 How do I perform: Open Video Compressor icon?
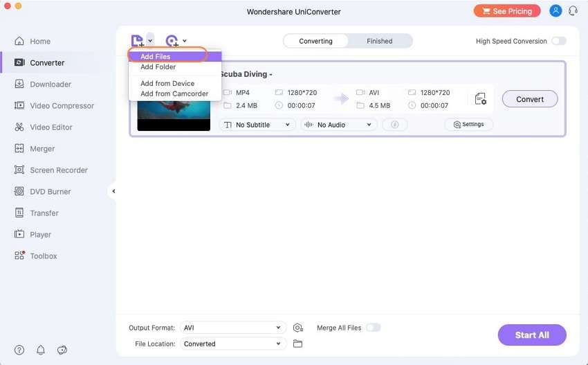pyautogui.click(x=19, y=105)
